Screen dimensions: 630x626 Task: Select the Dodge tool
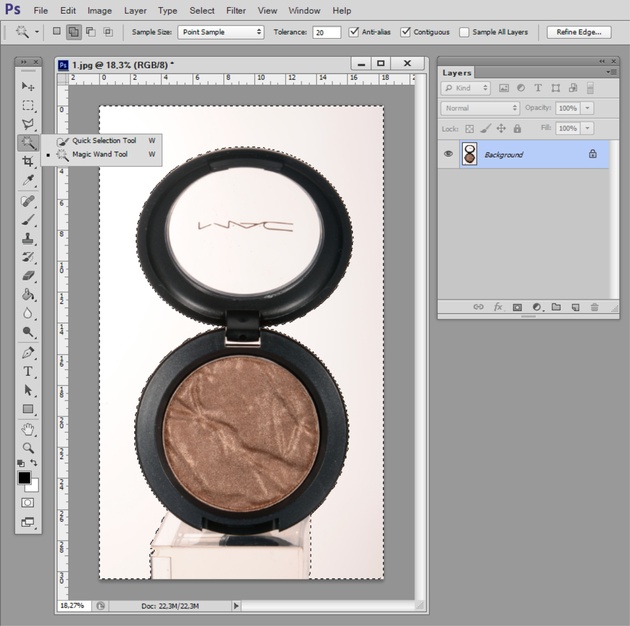coord(28,332)
